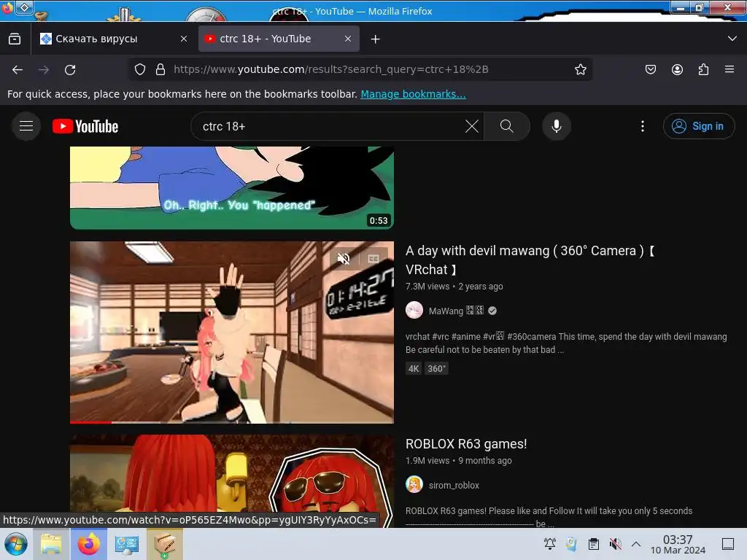Image resolution: width=747 pixels, height=560 pixels.
Task: Open sirom_roblox channel avatar
Action: tap(414, 485)
